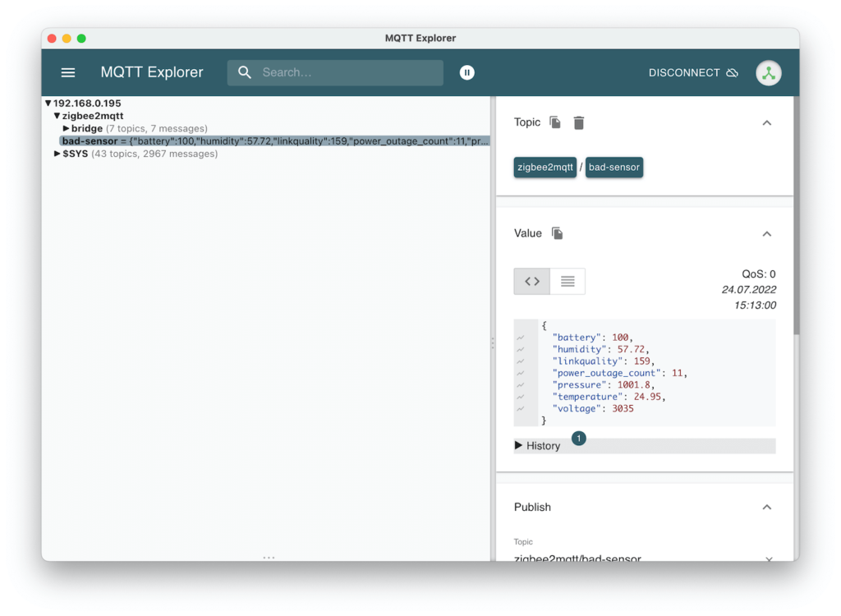The image size is (841, 616).
Task: Show chart for voltage value
Action: (x=521, y=408)
